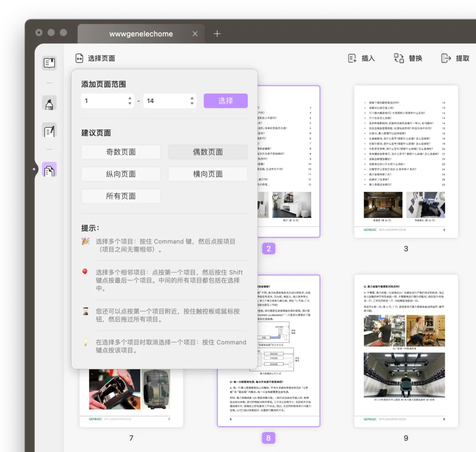Select page 2 thumbnail
The image size is (476, 452).
coord(289,161)
